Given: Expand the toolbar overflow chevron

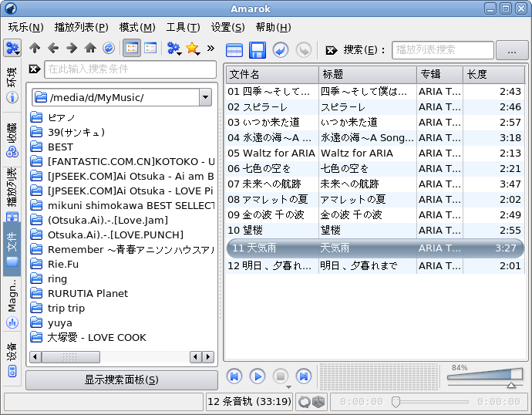Looking at the screenshot, I should click(211, 48).
